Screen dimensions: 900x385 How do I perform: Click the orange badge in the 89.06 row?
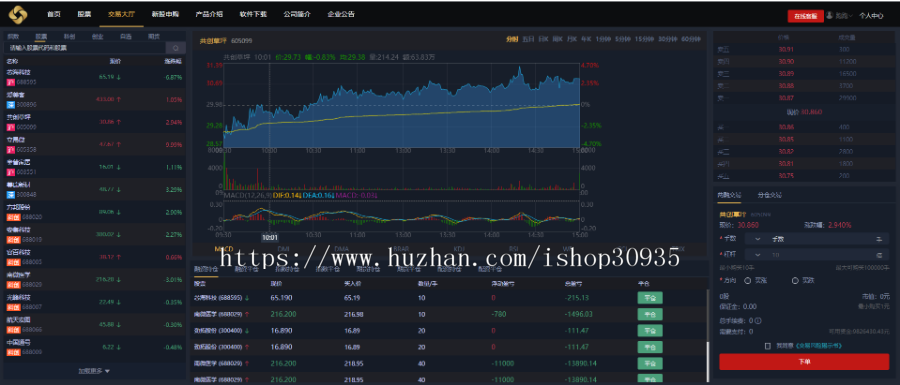[x=13, y=217]
